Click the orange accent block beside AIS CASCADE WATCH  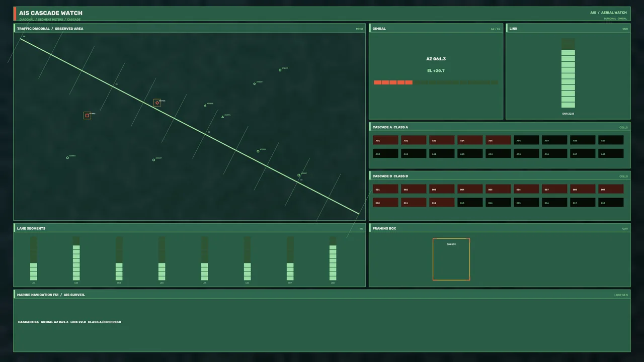[15, 14]
